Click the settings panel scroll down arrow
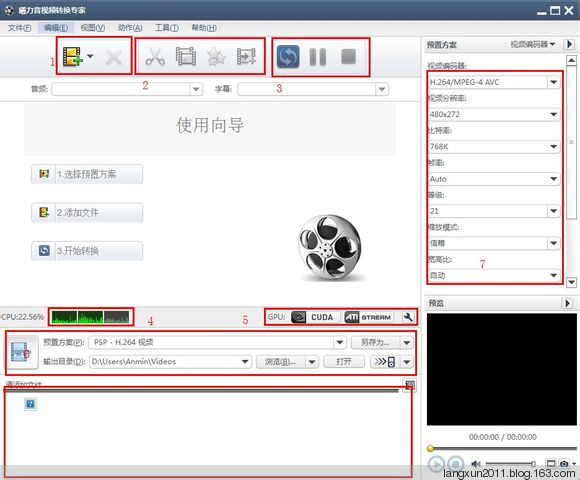 click(x=571, y=282)
